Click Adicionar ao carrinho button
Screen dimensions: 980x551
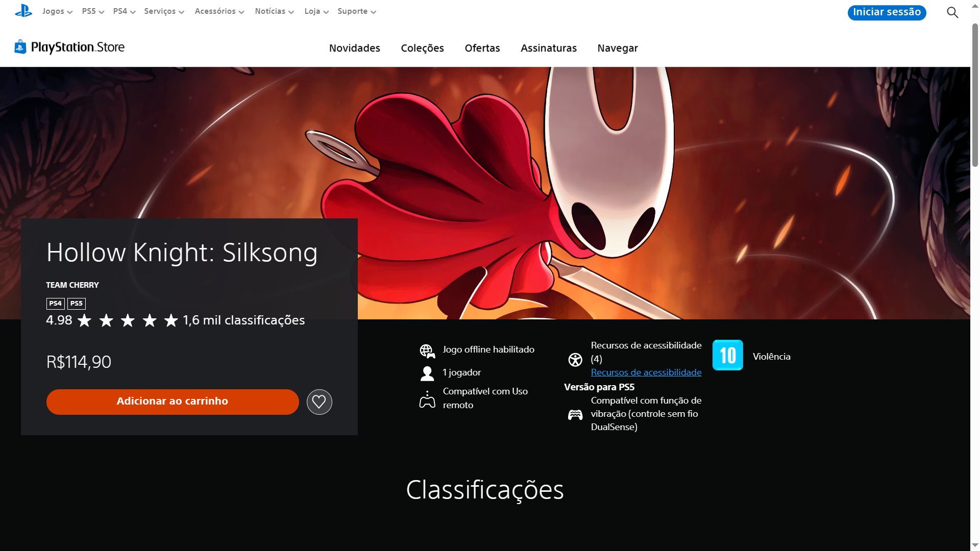click(173, 402)
